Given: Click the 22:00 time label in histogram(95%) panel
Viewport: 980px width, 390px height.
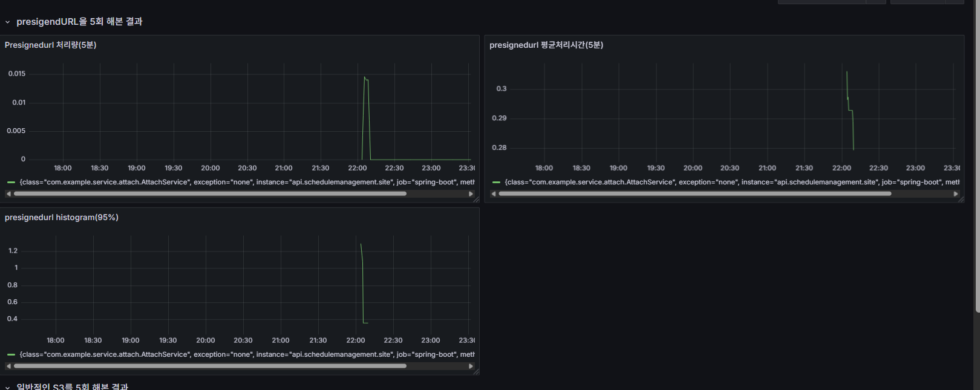Looking at the screenshot, I should point(356,340).
